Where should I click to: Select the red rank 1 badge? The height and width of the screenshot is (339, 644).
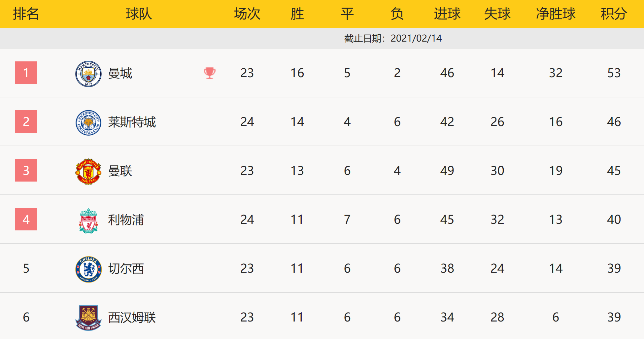[26, 73]
